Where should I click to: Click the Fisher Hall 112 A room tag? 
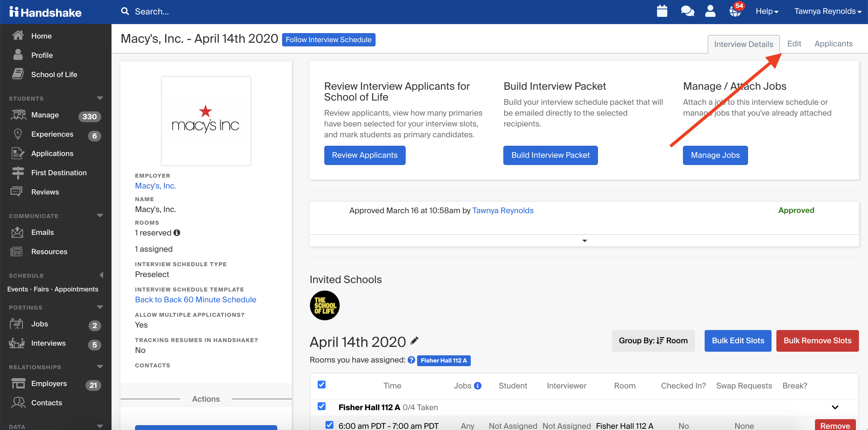(x=443, y=360)
